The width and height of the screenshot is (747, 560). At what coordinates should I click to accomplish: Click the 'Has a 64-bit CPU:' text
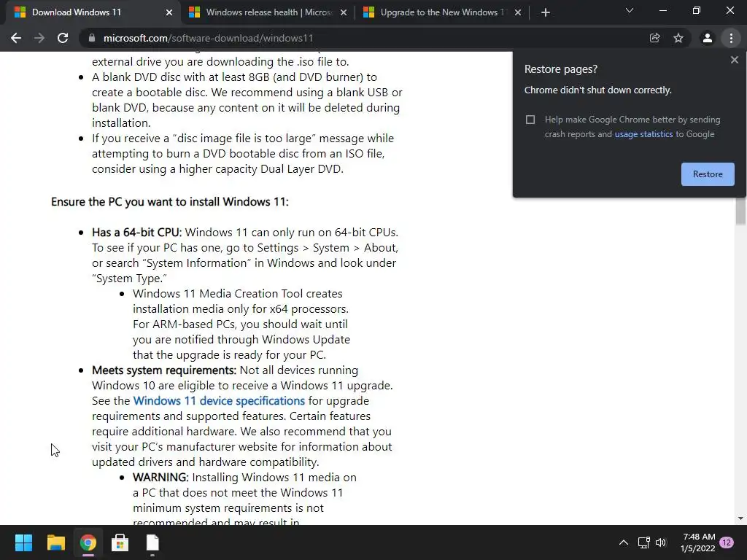point(136,233)
